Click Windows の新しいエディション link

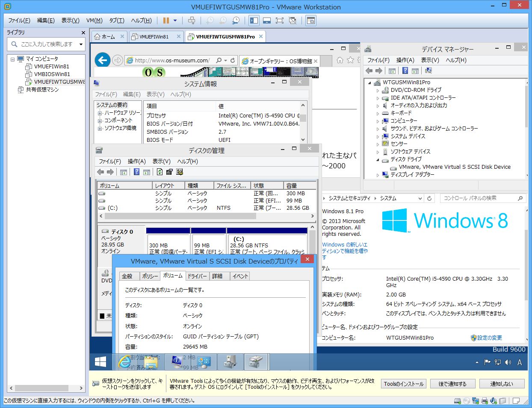(345, 251)
